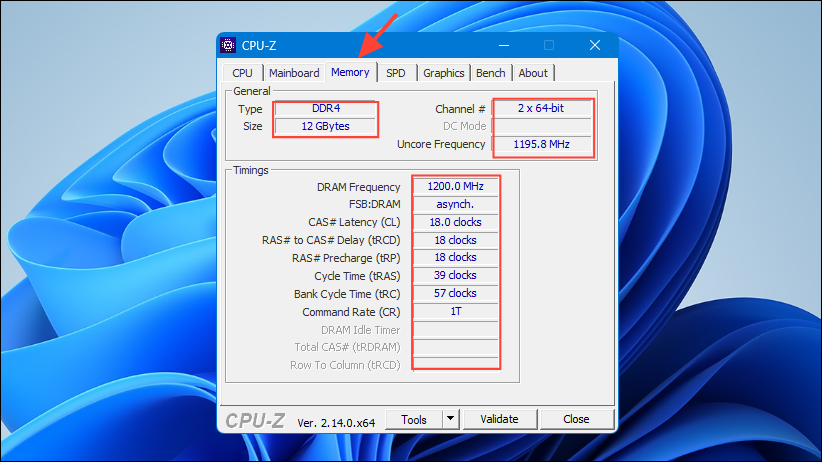Click the 1T command rate value
822x462 pixels.
click(x=456, y=311)
